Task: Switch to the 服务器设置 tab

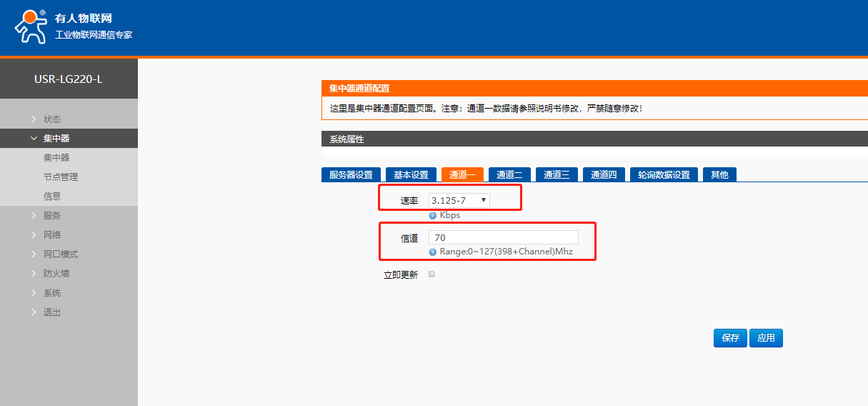Action: [x=351, y=175]
